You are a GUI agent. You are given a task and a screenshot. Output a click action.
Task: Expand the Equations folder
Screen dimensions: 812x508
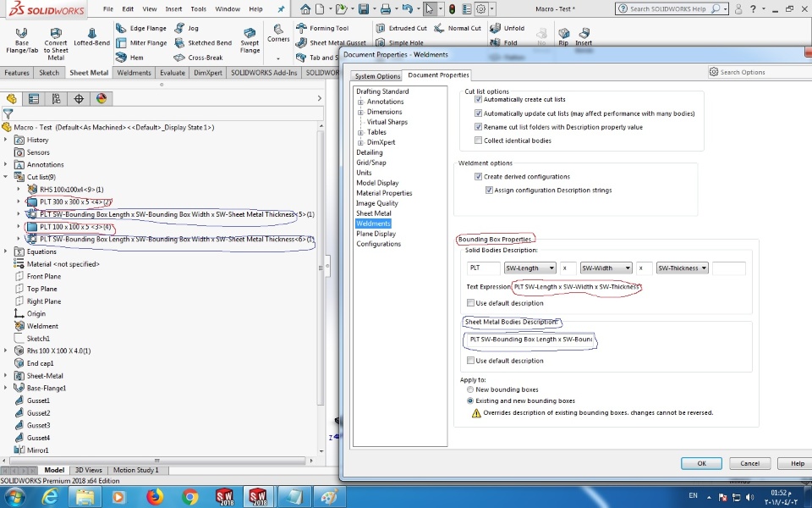point(6,251)
